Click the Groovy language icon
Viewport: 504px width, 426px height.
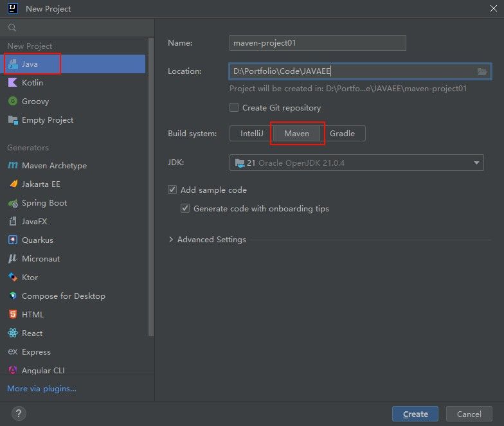point(13,102)
